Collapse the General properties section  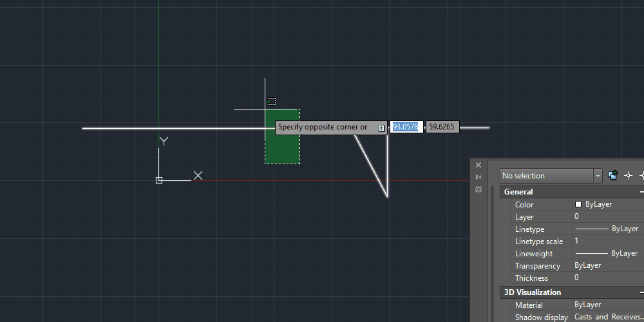pos(641,192)
